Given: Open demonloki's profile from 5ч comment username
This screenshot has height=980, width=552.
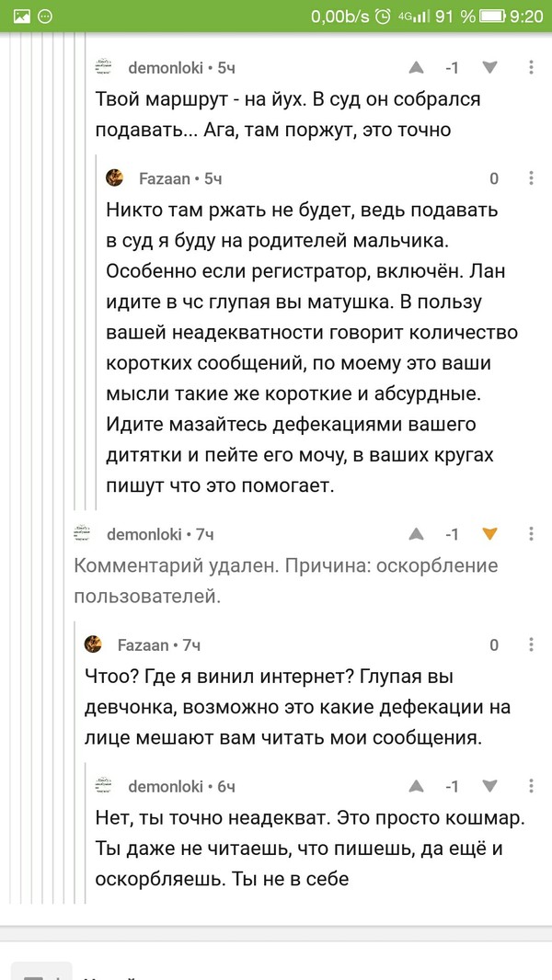Looking at the screenshot, I should point(167,67).
